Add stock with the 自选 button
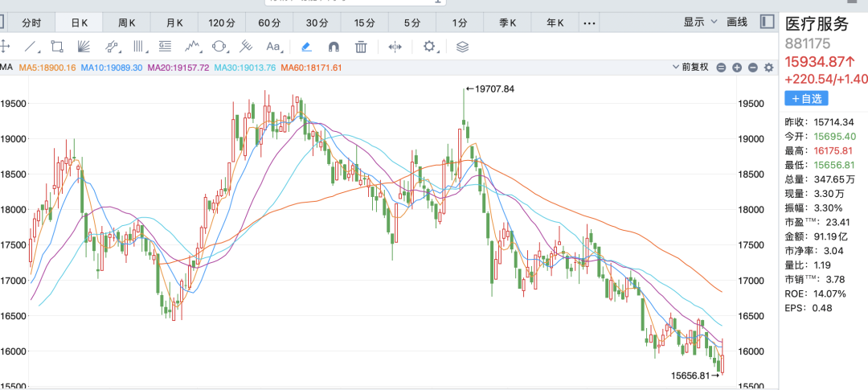868x390 pixels. (806, 98)
